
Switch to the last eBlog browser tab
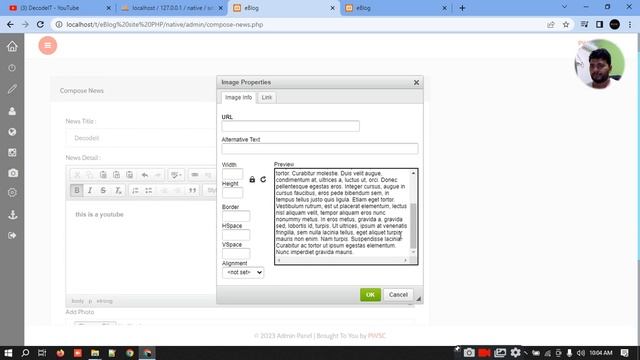396,8
